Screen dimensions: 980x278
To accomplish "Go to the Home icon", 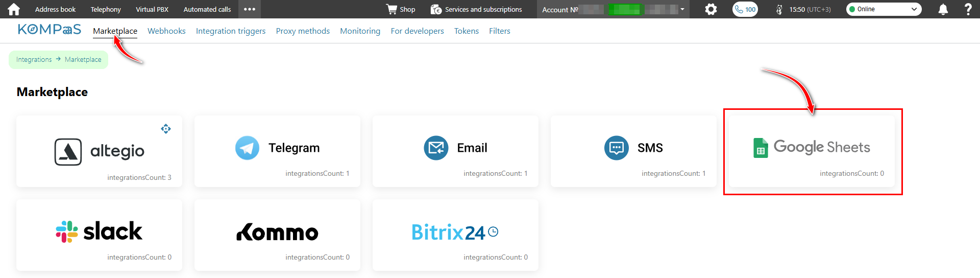I will coord(14,9).
